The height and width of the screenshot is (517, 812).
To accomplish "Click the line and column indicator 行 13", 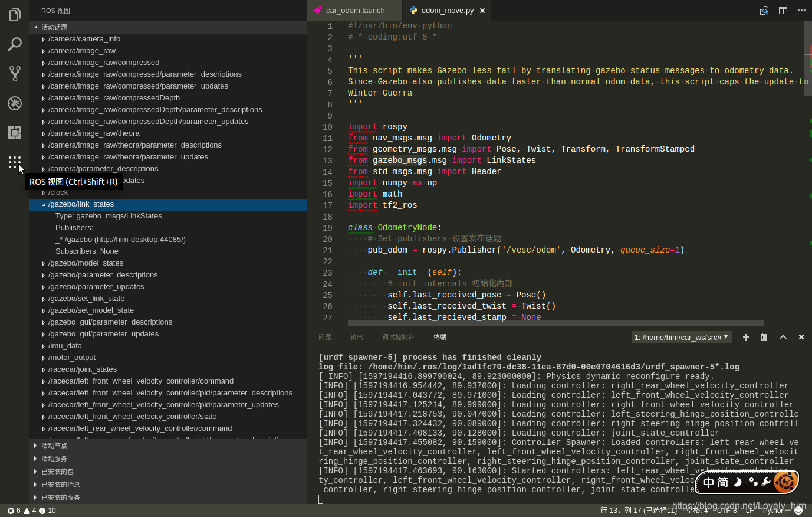I will click(639, 511).
